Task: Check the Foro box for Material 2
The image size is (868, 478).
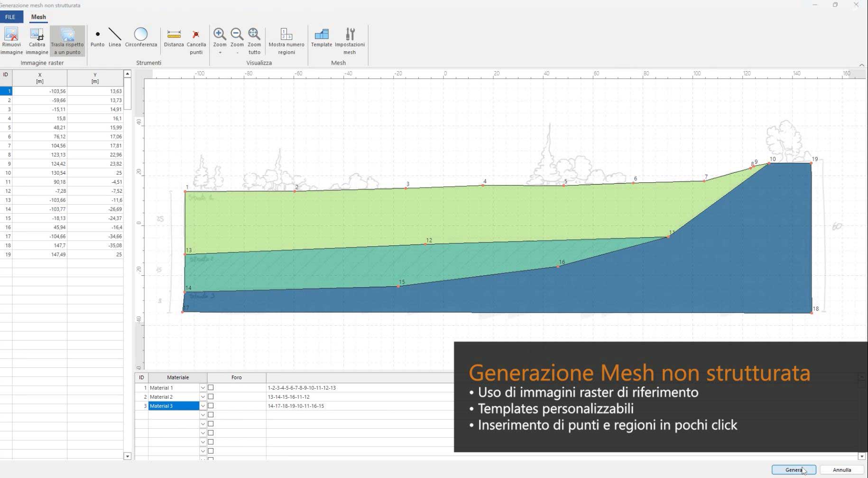Action: pyautogui.click(x=211, y=396)
